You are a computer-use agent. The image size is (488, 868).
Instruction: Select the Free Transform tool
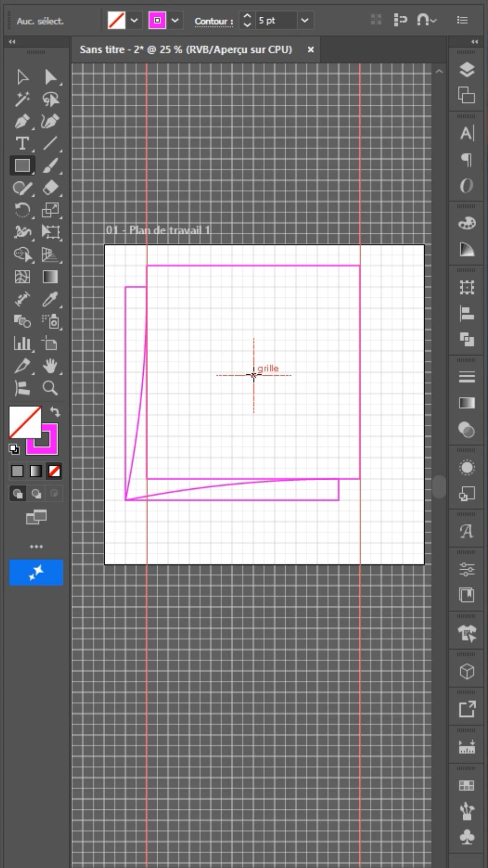(51, 232)
